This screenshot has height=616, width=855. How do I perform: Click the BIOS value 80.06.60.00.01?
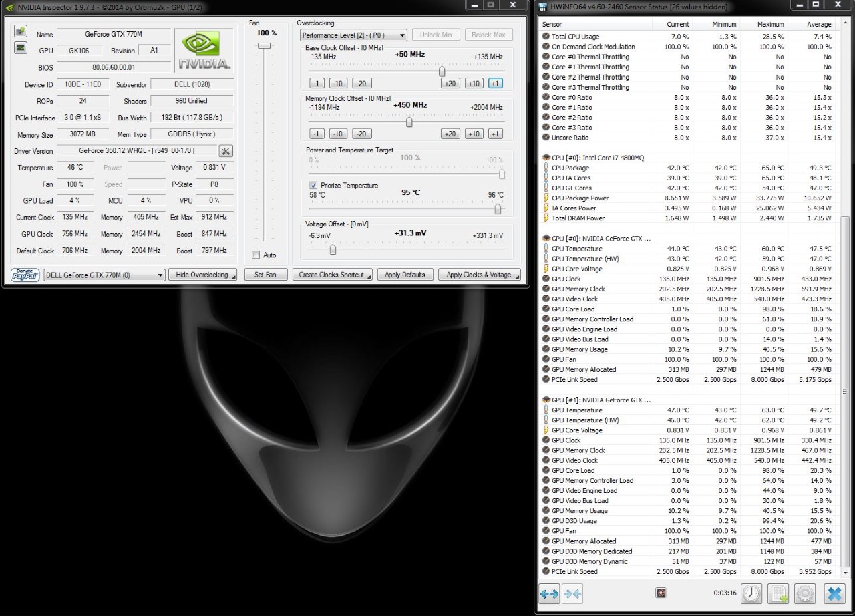(114, 67)
